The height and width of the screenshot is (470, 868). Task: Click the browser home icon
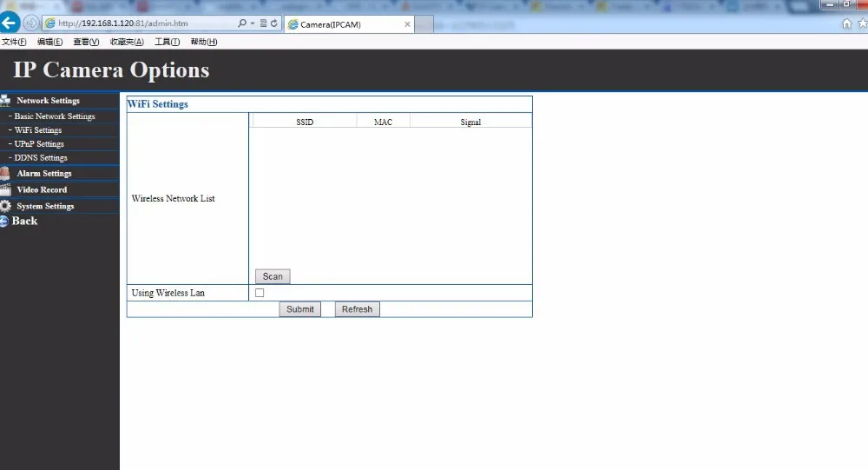click(x=846, y=23)
